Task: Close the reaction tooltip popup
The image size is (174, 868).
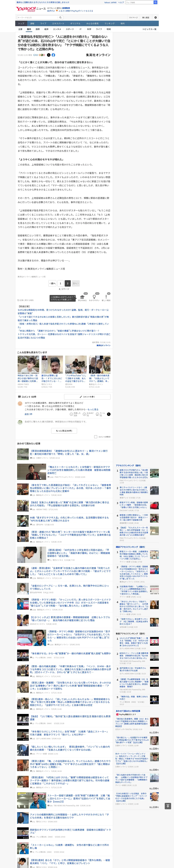Action: click(x=74, y=297)
